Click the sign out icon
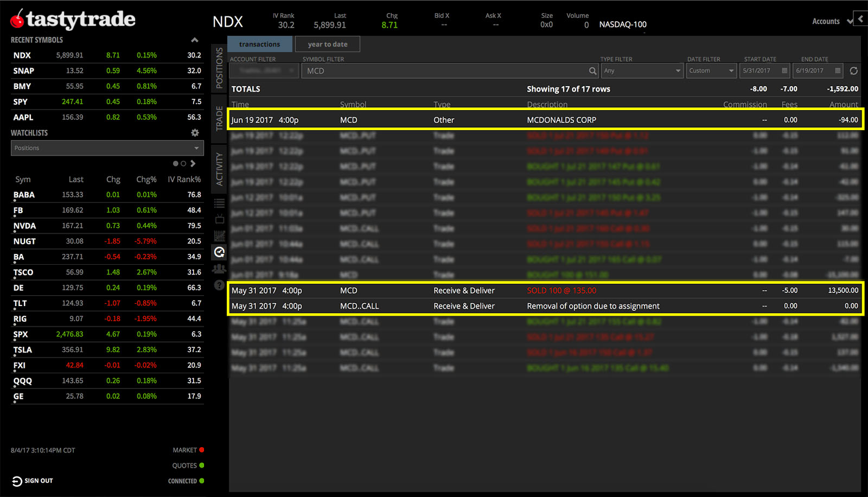 point(17,481)
